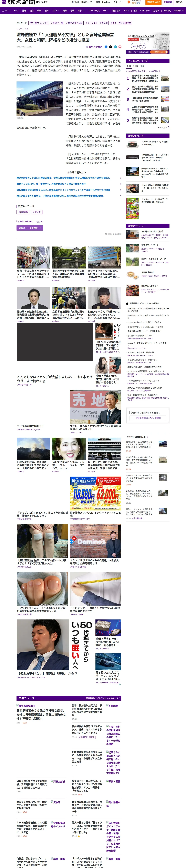Open OCN インターネット×ドコモ光 ad banner

point(95,493)
